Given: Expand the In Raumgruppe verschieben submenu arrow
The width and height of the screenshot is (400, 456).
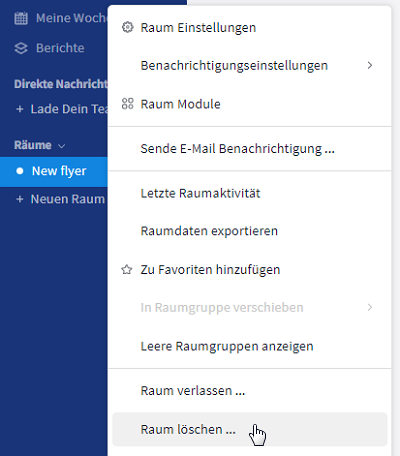Looking at the screenshot, I should tap(369, 307).
